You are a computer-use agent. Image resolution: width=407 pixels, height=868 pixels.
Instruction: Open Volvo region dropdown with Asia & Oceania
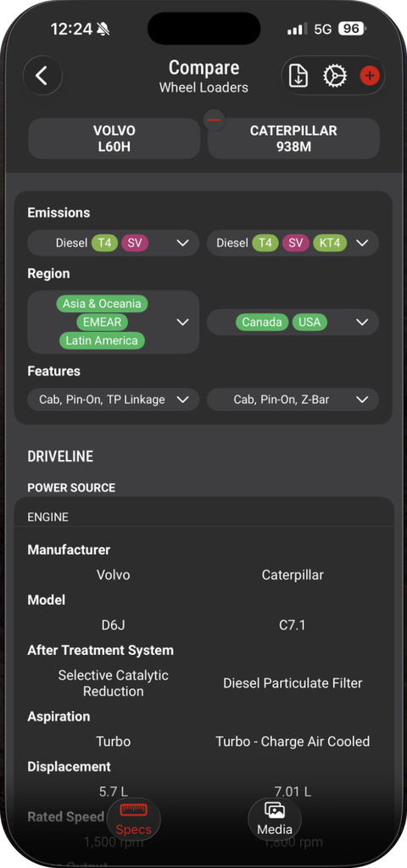coord(114,322)
